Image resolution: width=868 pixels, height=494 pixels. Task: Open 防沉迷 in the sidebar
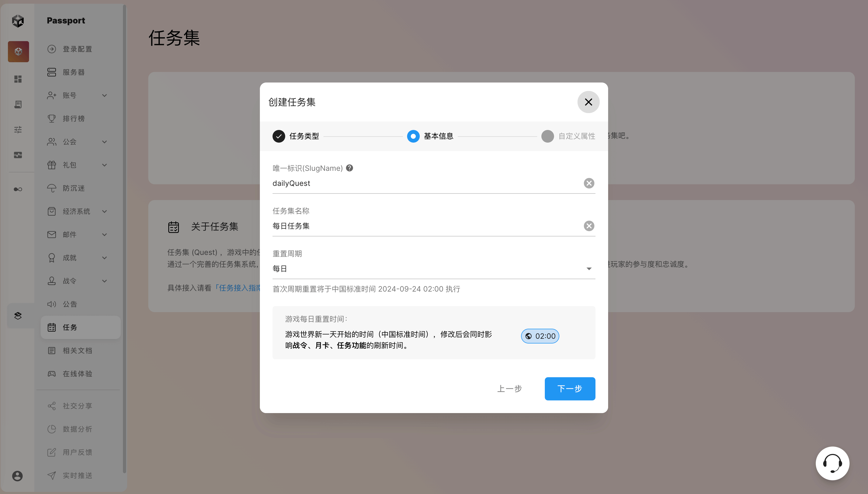(74, 188)
